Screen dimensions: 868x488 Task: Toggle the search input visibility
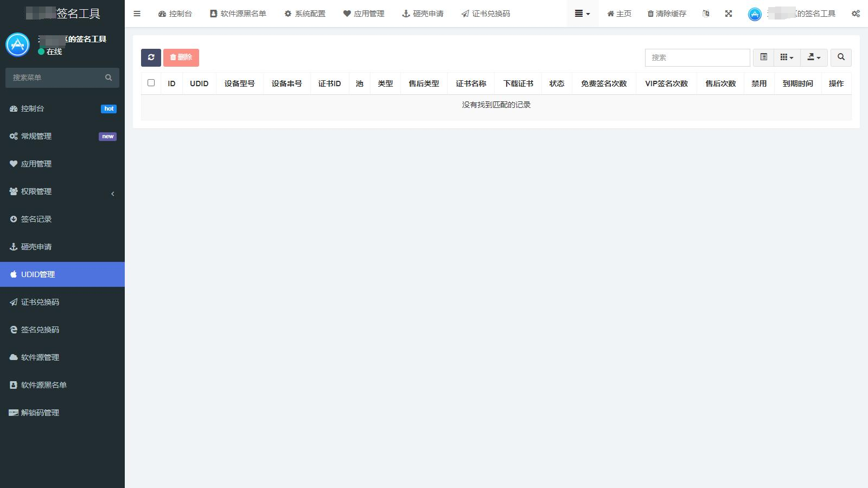(841, 57)
